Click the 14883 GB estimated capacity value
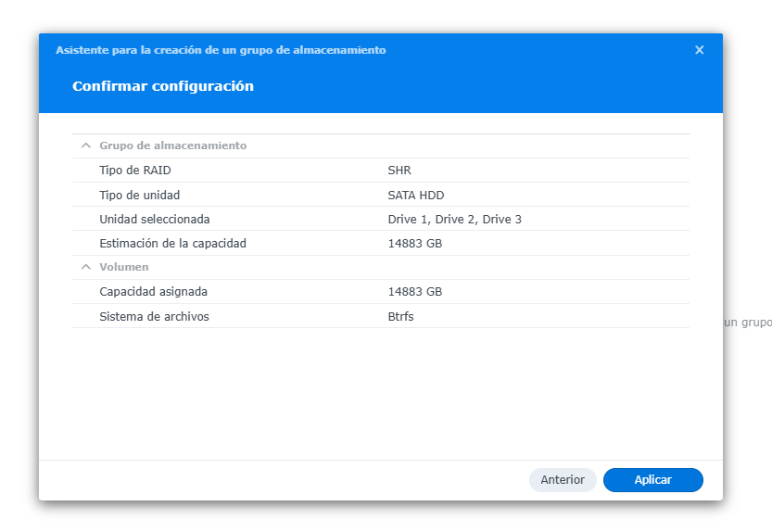 tap(414, 244)
